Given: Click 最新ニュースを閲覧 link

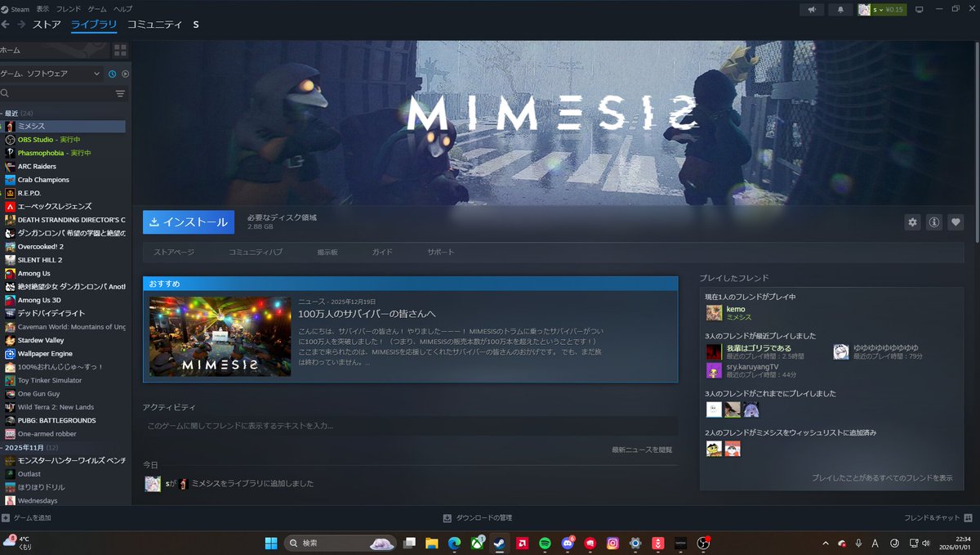Looking at the screenshot, I should click(642, 450).
